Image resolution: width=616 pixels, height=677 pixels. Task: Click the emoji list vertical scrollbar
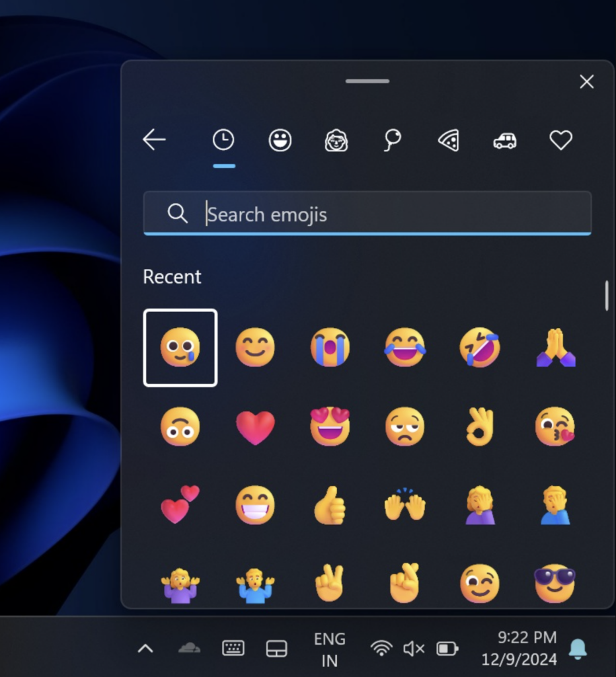point(607,296)
